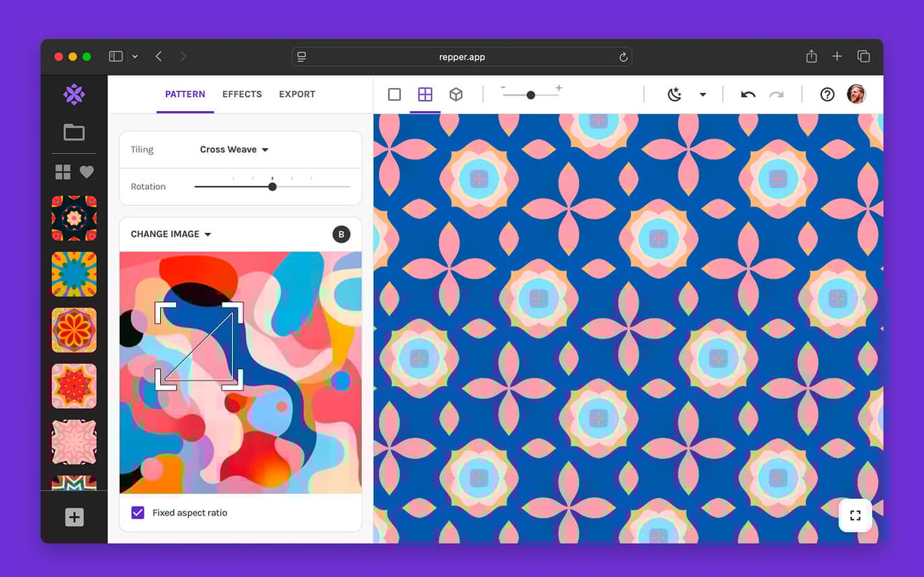This screenshot has height=577, width=924.
Task: Open the EXPORT tab
Action: pos(296,94)
